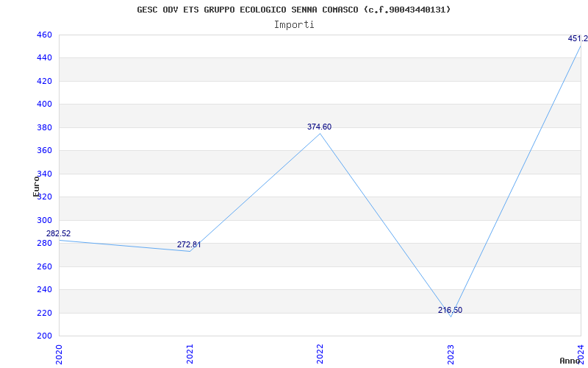Click the y-axis value 400

pos(44,104)
